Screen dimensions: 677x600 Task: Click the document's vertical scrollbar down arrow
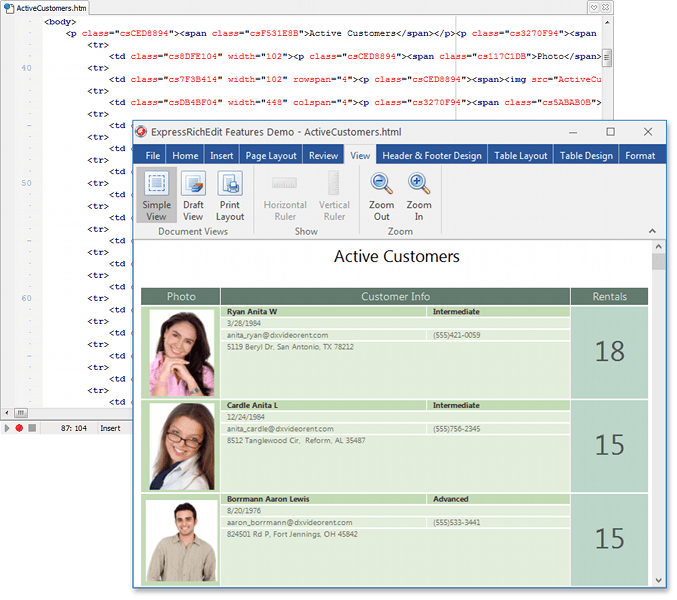[x=658, y=579]
